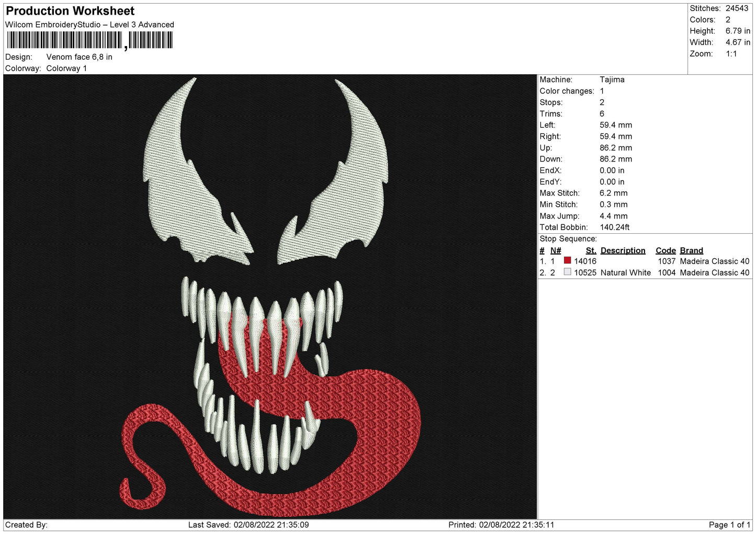The width and height of the screenshot is (756, 534).
Task: Click the Description column header
Action: [623, 251]
